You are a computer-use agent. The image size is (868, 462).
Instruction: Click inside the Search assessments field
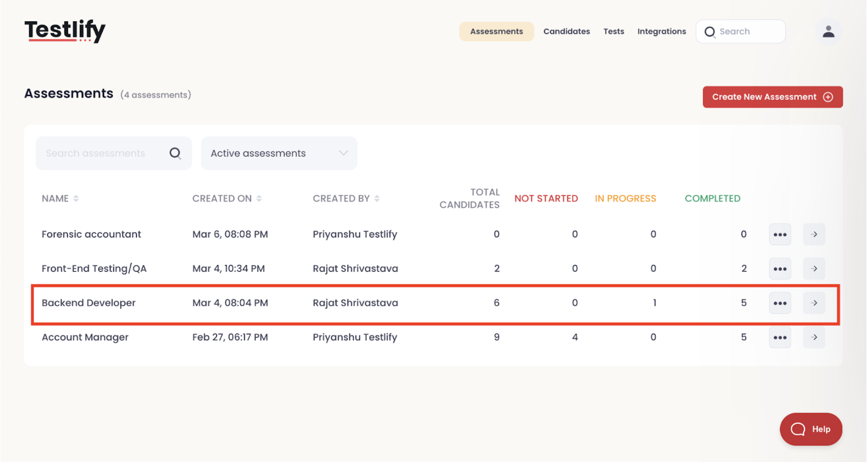tap(96, 153)
